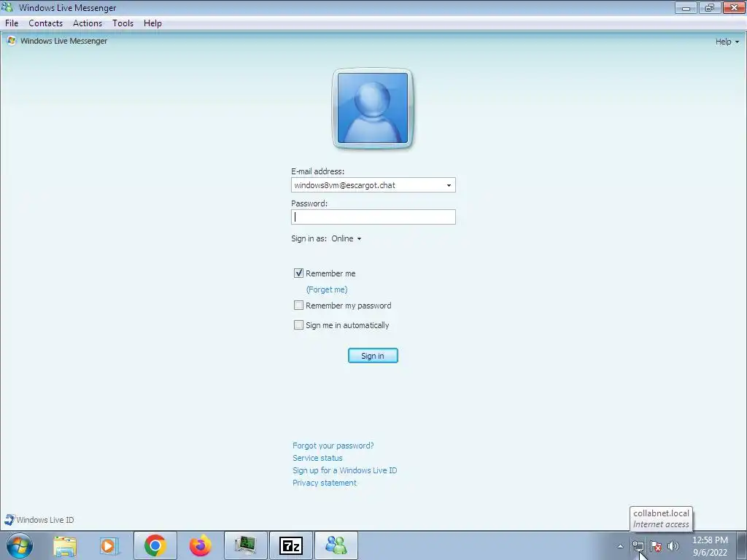Open the Help menu in menu bar
747x560 pixels.
click(x=152, y=23)
